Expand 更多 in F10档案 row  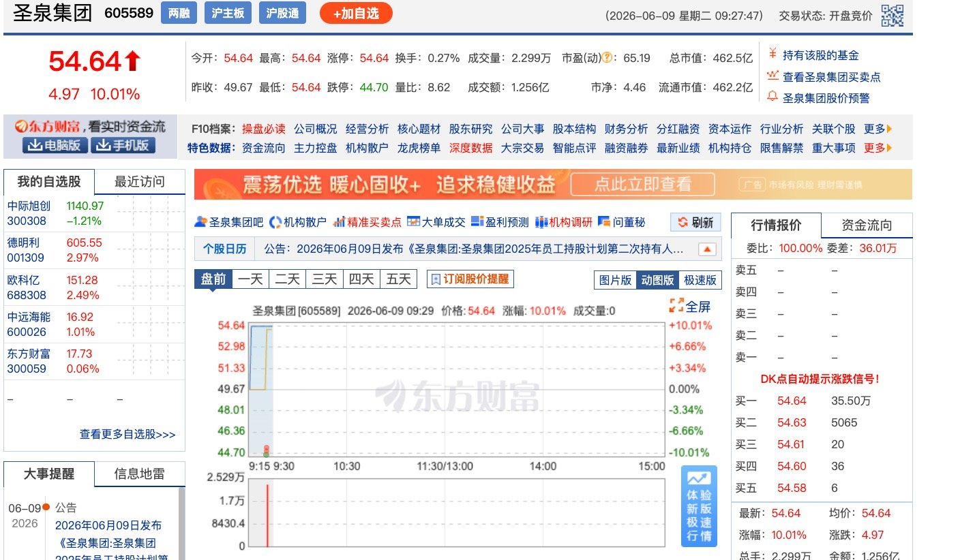pyautogui.click(x=878, y=129)
